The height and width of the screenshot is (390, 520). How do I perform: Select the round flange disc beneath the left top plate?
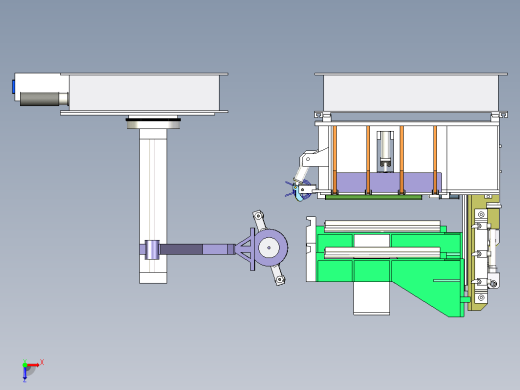153,125
